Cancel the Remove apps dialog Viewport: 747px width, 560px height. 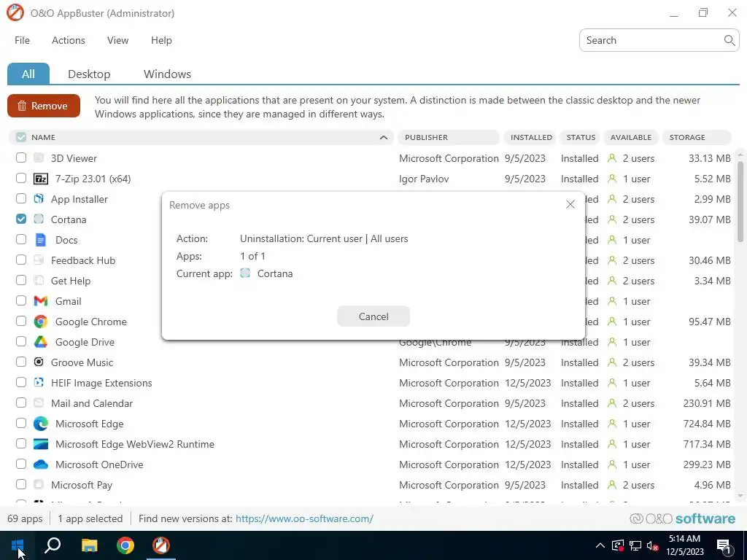pyautogui.click(x=373, y=316)
